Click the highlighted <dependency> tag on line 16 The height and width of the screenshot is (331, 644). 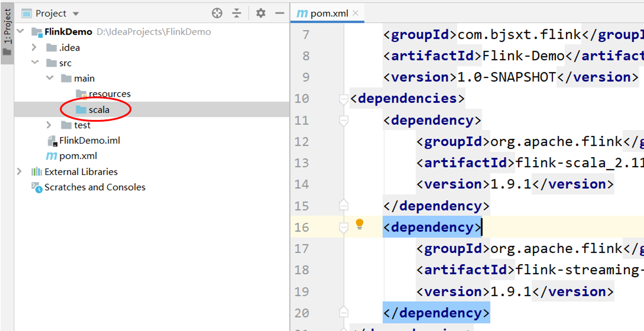pos(432,227)
